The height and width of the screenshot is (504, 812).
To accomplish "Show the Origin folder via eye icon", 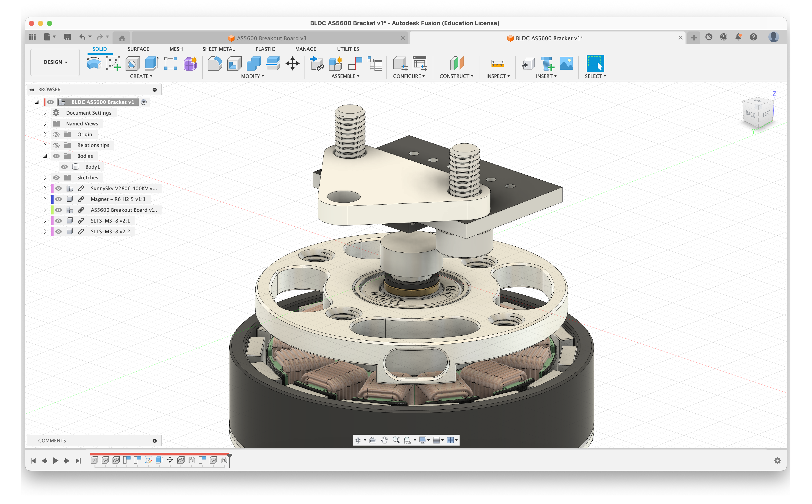I will click(x=56, y=134).
